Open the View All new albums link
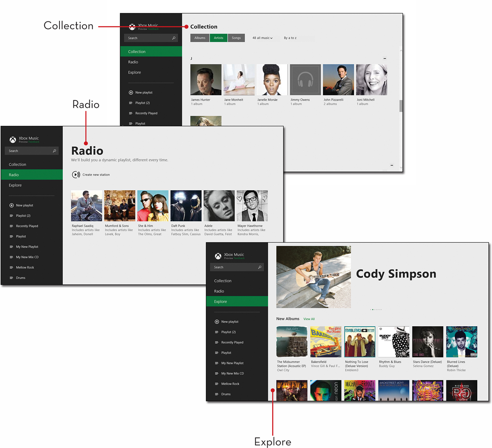This screenshot has width=492, height=448. pyautogui.click(x=309, y=319)
